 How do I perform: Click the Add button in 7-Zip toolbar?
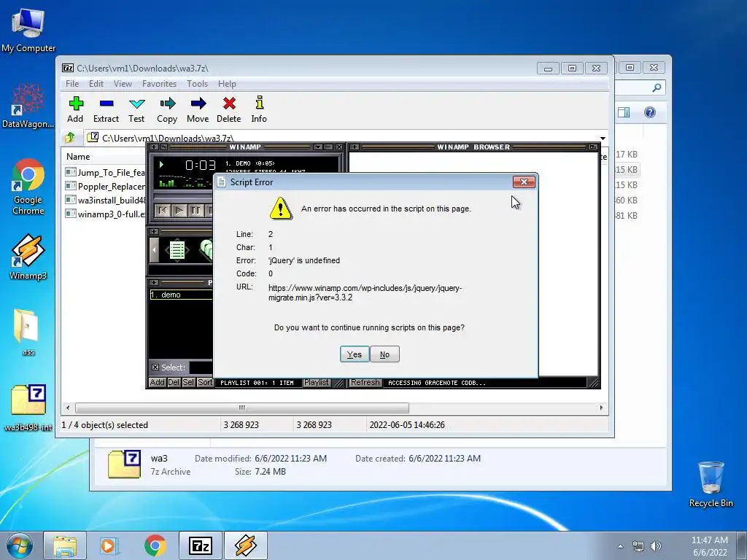[75, 109]
